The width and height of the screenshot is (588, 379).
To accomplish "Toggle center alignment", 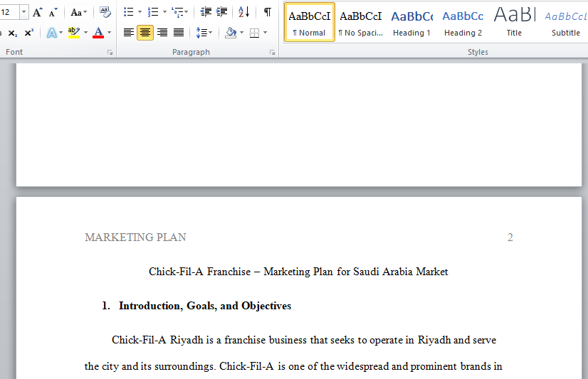I will pyautogui.click(x=145, y=33).
